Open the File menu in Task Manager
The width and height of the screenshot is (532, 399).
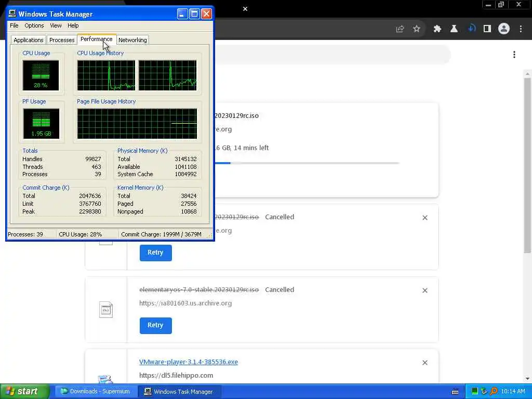point(14,25)
